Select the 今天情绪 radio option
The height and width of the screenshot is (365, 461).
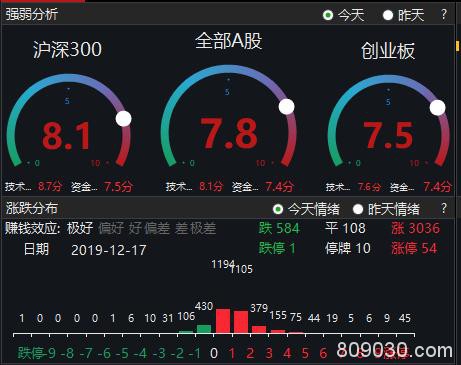(x=278, y=209)
